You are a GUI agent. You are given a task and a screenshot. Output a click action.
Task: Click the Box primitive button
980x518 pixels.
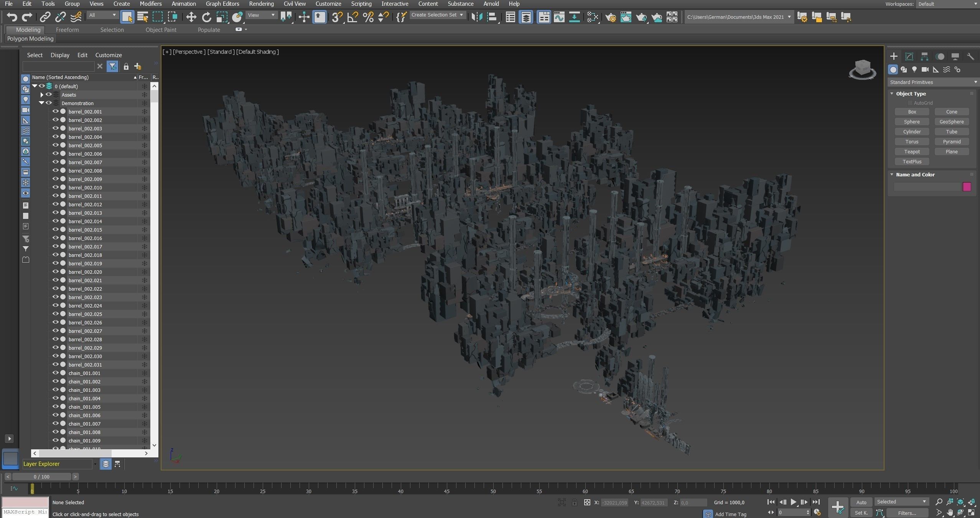[x=912, y=112]
